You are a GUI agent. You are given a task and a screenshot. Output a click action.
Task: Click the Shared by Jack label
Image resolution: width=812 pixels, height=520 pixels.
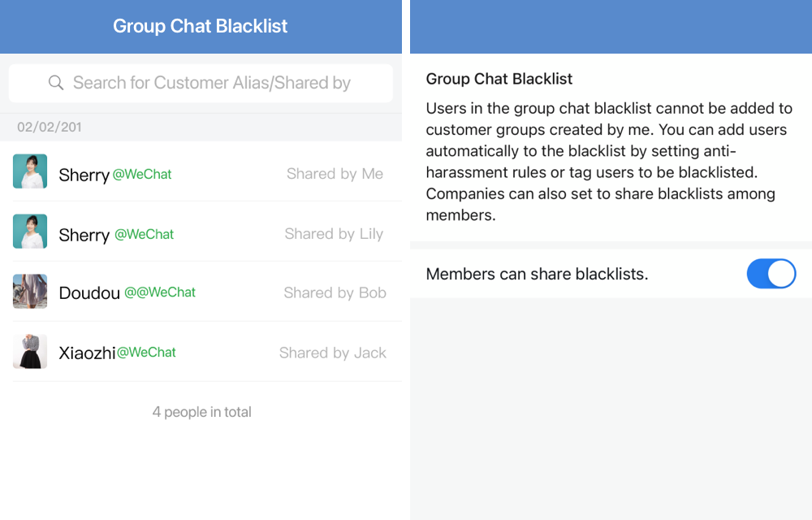pyautogui.click(x=333, y=353)
